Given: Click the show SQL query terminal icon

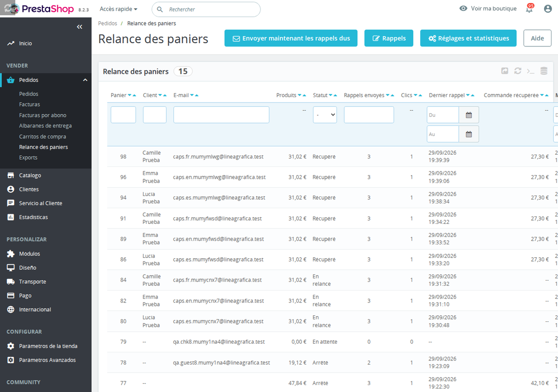Looking at the screenshot, I should pos(531,71).
